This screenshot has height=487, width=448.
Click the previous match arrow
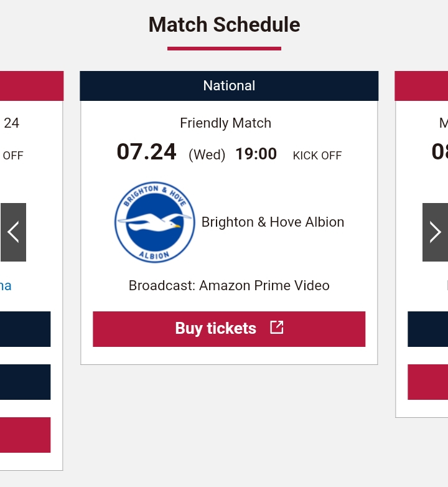point(13,232)
